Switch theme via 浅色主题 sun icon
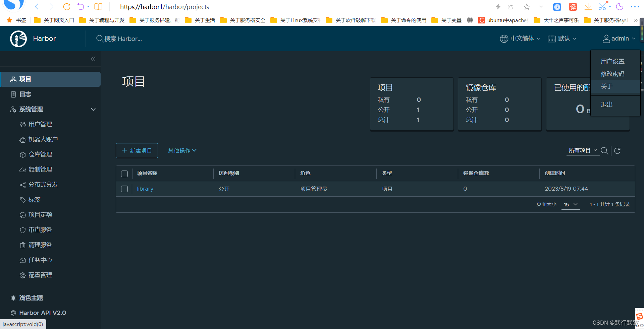Screen dimensions: 644x329 point(13,298)
